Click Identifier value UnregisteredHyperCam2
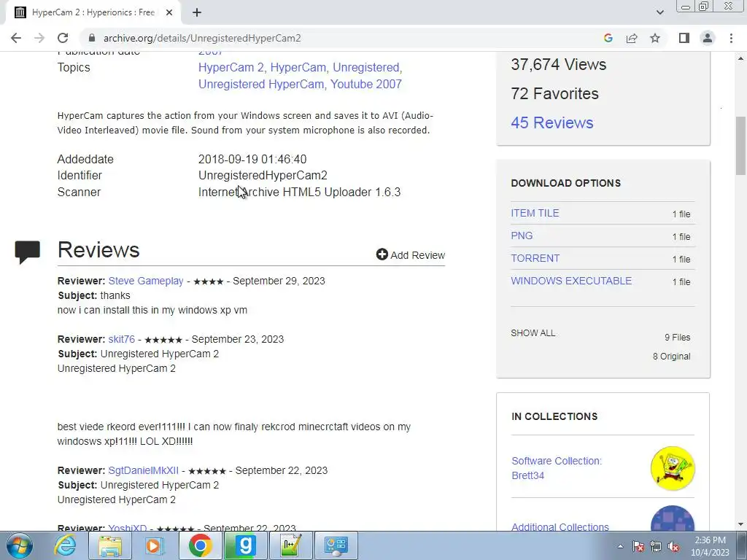 [263, 176]
